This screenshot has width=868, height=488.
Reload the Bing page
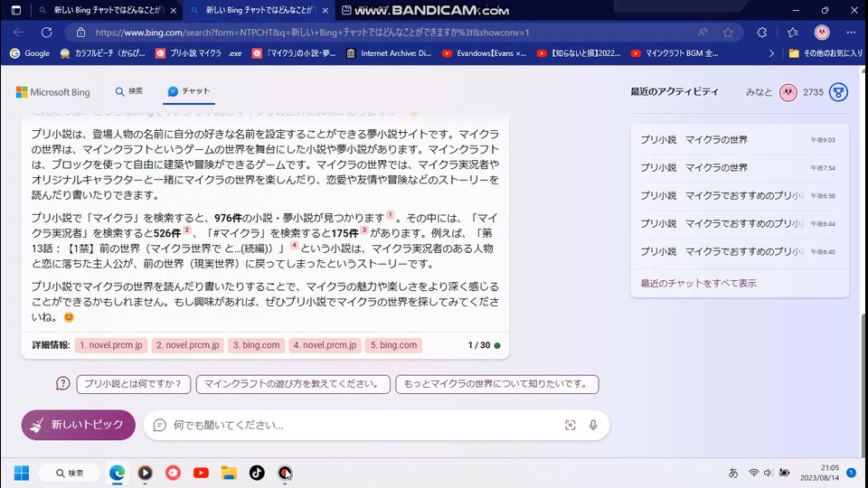46,33
